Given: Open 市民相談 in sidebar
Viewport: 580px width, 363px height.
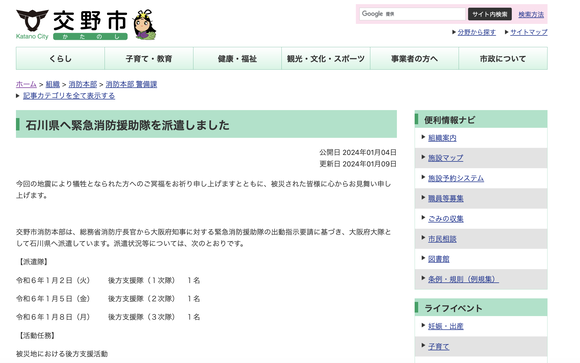Looking at the screenshot, I should tap(442, 239).
